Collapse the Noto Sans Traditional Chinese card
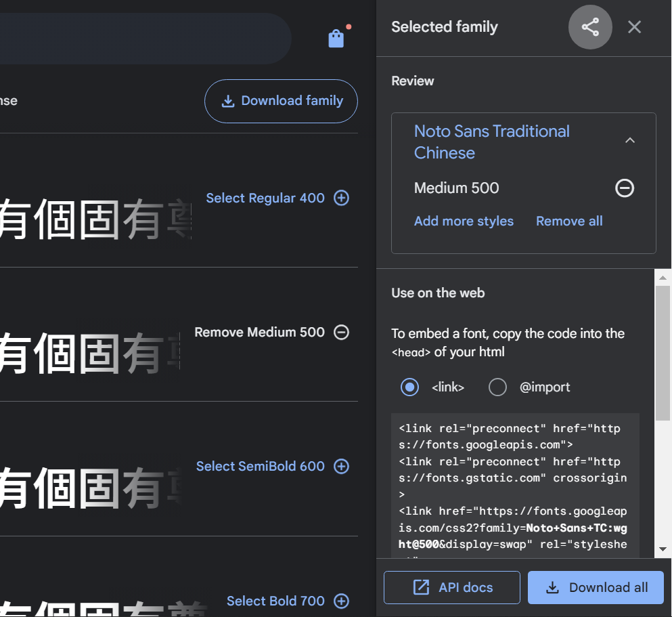 click(x=629, y=141)
